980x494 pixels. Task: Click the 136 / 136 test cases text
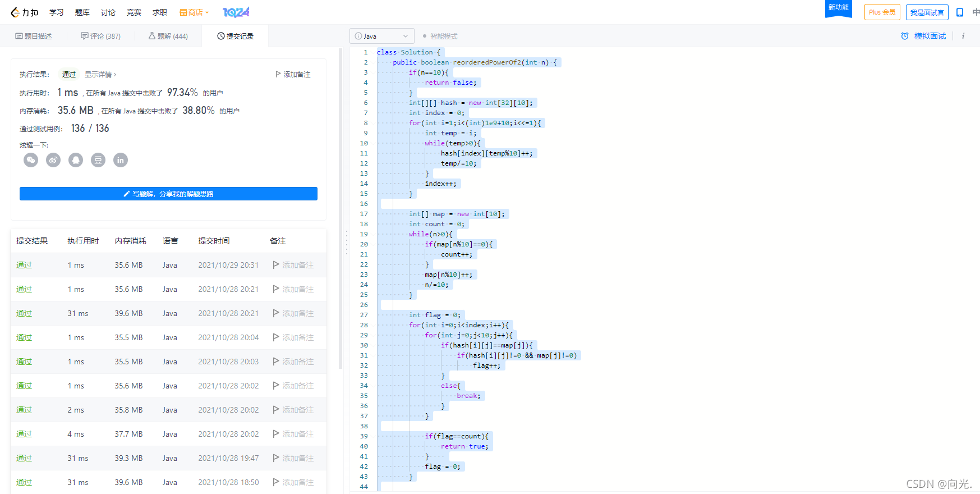[90, 129]
